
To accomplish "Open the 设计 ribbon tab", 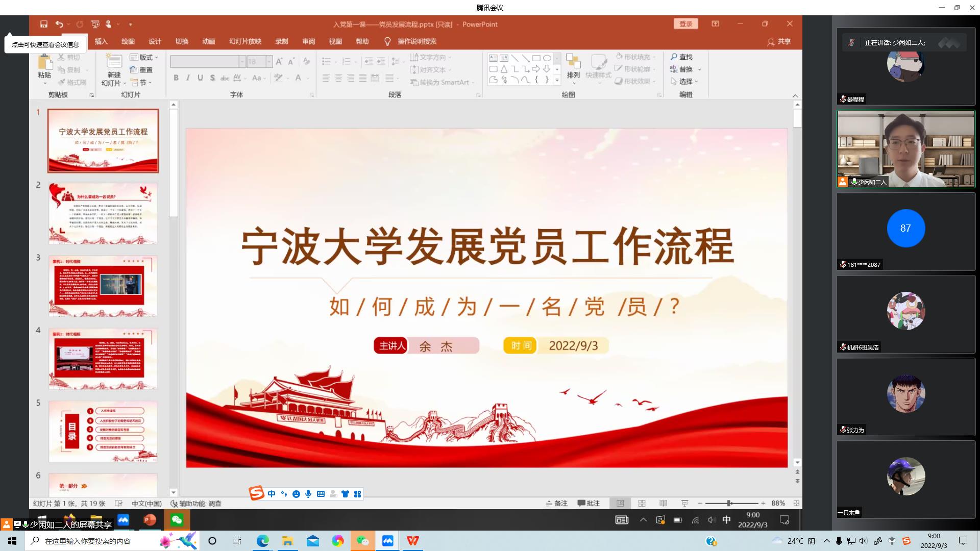I will [155, 41].
